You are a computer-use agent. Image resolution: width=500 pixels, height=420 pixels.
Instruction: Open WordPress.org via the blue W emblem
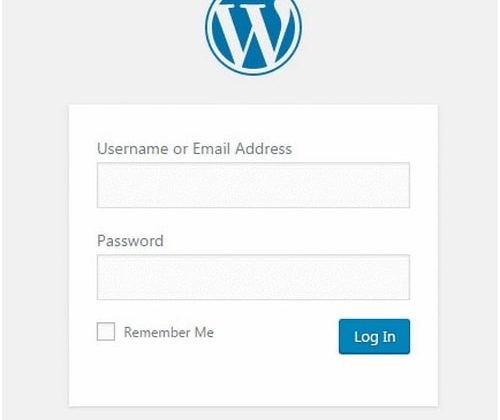pos(254,33)
